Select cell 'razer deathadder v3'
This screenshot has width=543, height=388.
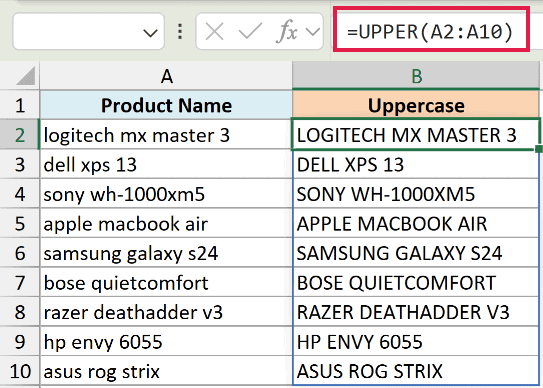coord(166,311)
